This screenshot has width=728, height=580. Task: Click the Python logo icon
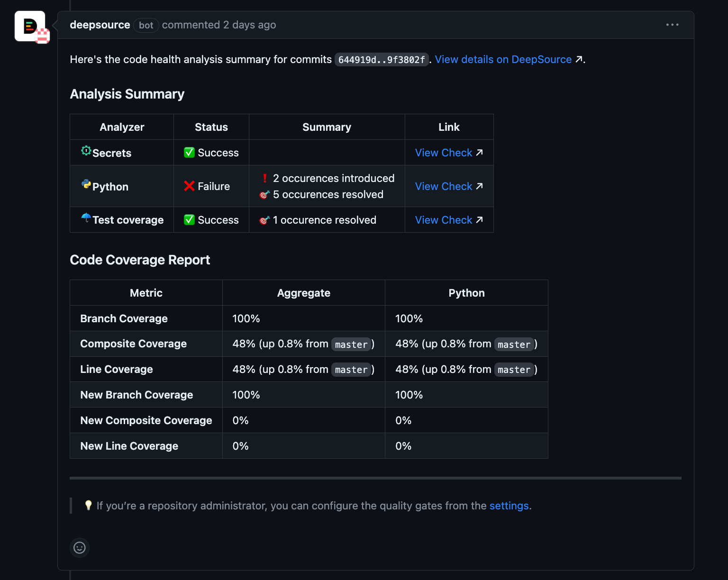tap(86, 184)
